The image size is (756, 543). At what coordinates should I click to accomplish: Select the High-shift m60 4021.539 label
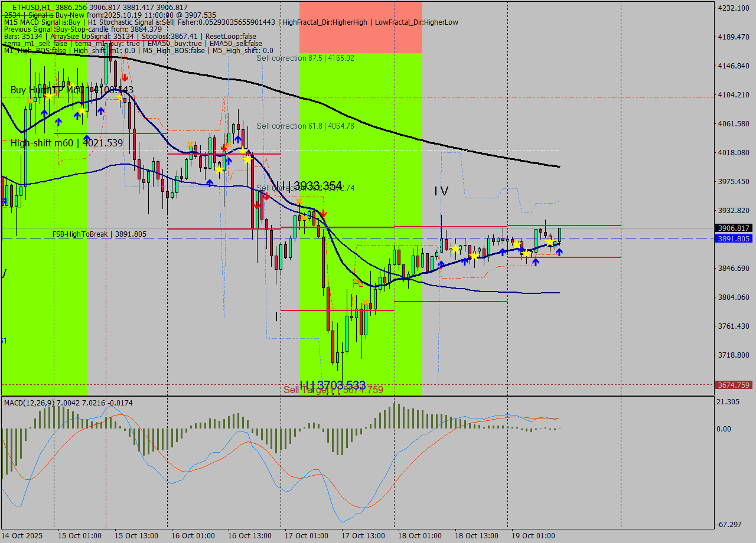pyautogui.click(x=66, y=143)
